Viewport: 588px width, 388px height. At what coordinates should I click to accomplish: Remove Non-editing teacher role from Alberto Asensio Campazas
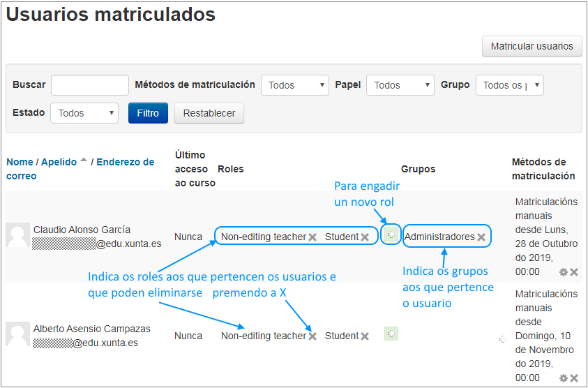pyautogui.click(x=312, y=336)
